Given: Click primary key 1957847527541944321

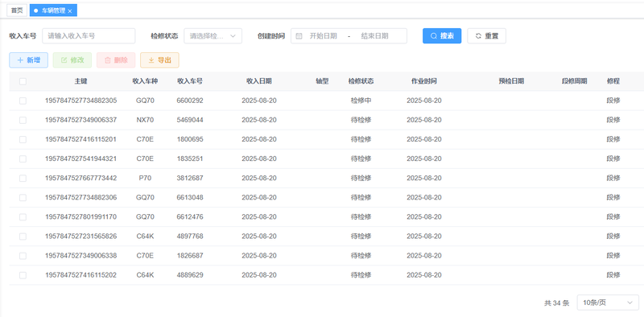Looking at the screenshot, I should pyautogui.click(x=81, y=158).
